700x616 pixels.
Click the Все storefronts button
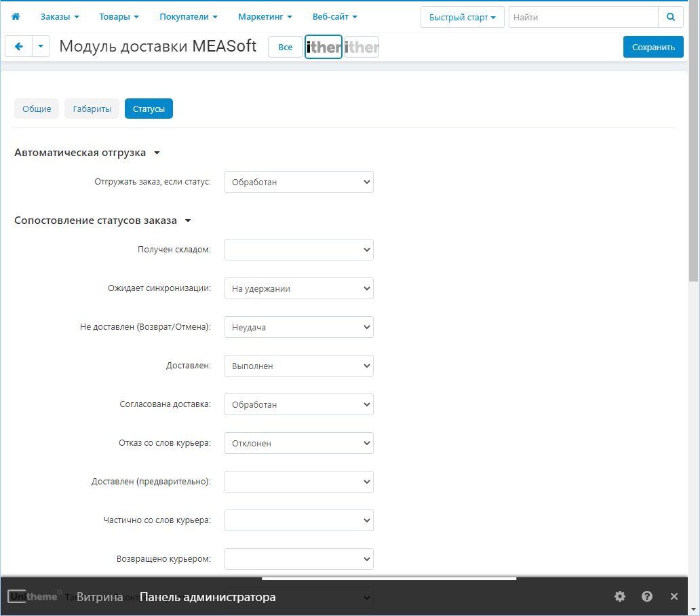(286, 47)
